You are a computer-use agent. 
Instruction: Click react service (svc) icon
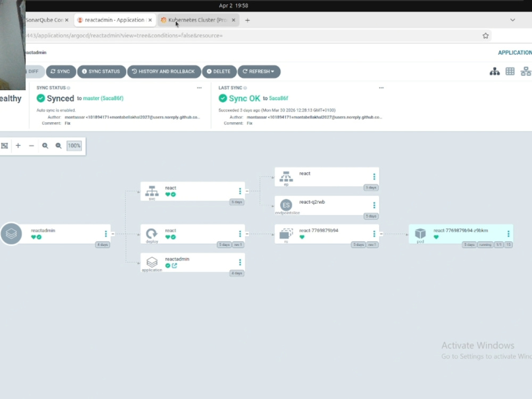pyautogui.click(x=152, y=191)
